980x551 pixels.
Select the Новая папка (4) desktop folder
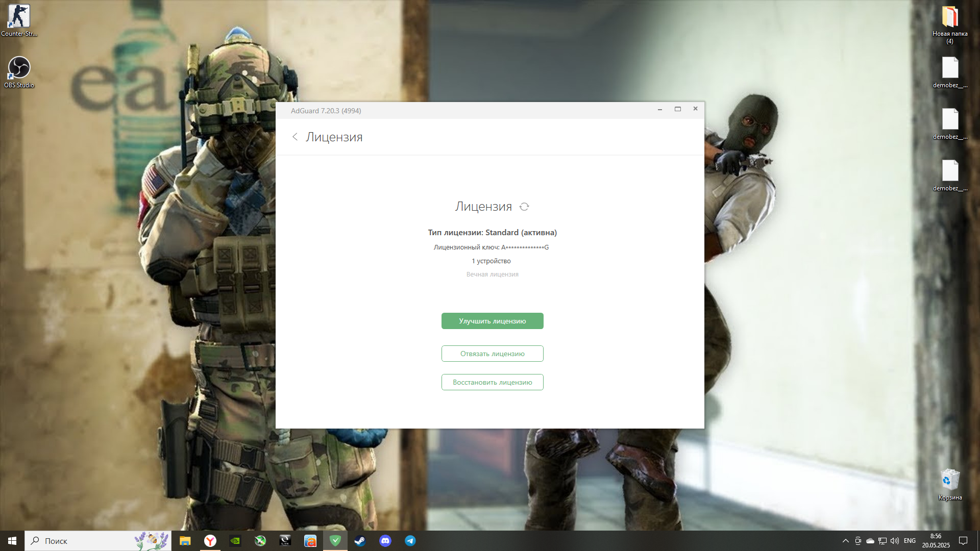(950, 24)
